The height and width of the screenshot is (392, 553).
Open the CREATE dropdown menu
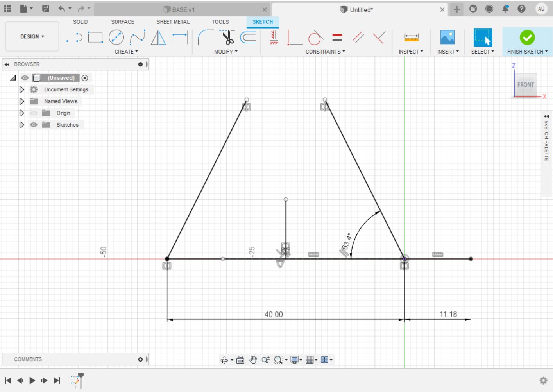(x=126, y=52)
